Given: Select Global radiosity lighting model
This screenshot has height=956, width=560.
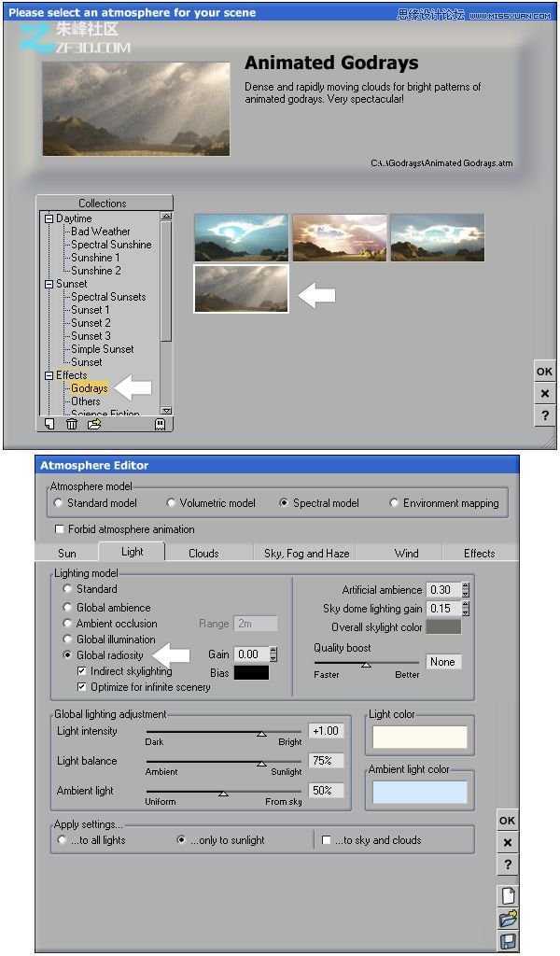Looking at the screenshot, I should click(x=67, y=654).
